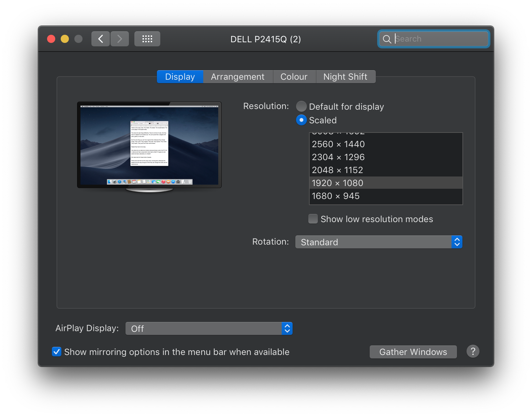Untick Show mirroring options in menu bar
Viewport: 532px width, 417px height.
point(57,352)
